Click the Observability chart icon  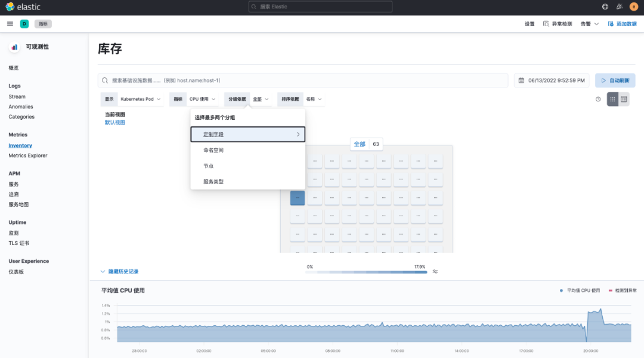pos(14,47)
